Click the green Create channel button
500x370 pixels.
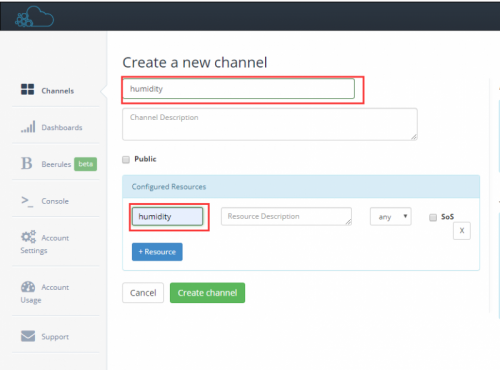pos(207,293)
